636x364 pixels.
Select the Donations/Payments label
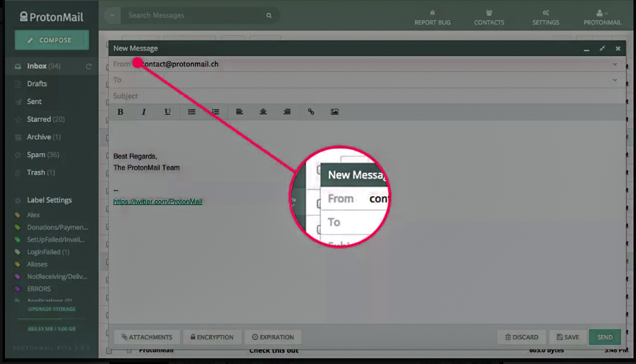[57, 227]
